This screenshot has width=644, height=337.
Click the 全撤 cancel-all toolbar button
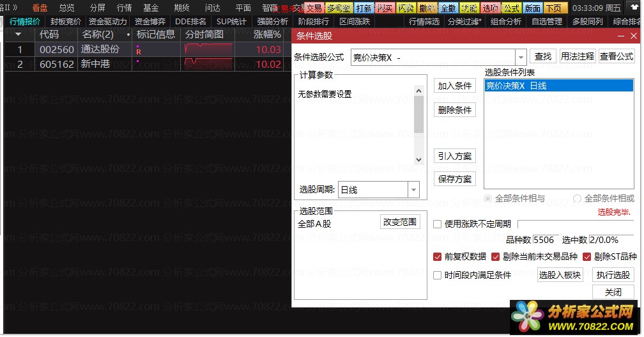pos(448,8)
